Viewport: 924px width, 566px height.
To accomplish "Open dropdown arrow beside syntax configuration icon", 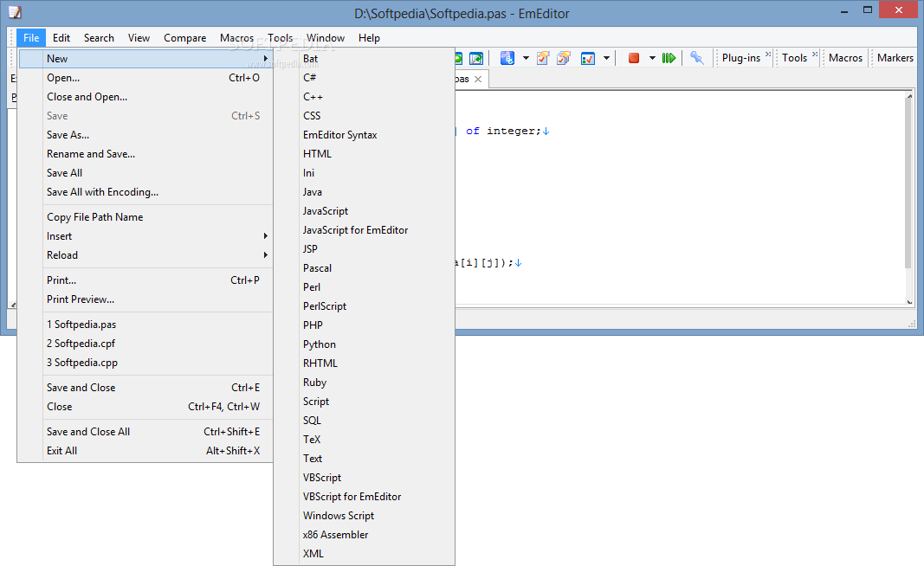I will [526, 58].
